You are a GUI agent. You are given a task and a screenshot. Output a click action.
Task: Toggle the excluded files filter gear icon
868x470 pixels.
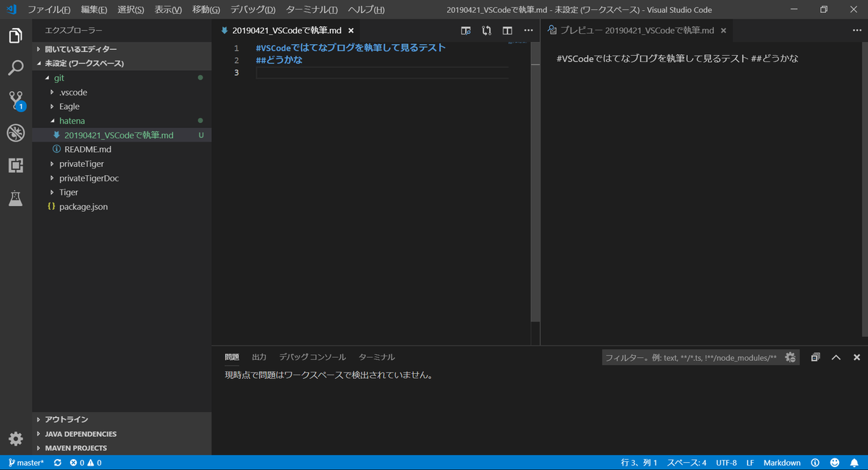pyautogui.click(x=790, y=357)
